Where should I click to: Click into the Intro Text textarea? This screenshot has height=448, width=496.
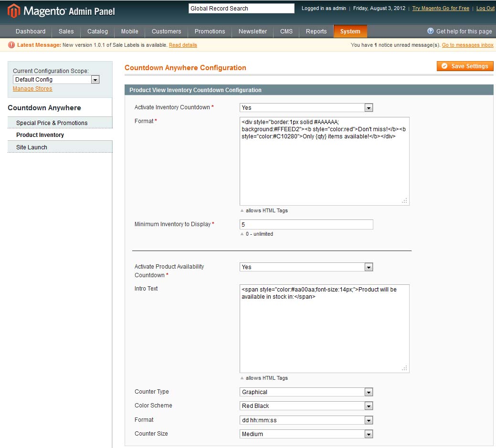pos(325,329)
